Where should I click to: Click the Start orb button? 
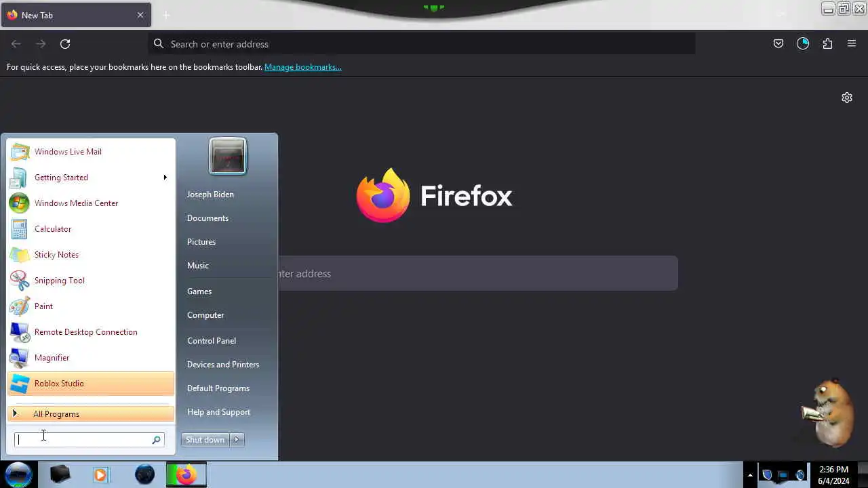pos(18,474)
